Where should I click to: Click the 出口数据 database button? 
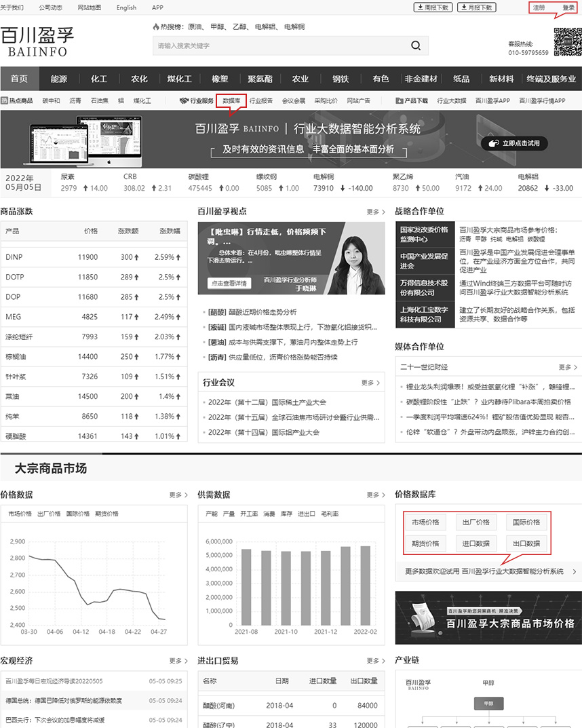[x=526, y=543]
